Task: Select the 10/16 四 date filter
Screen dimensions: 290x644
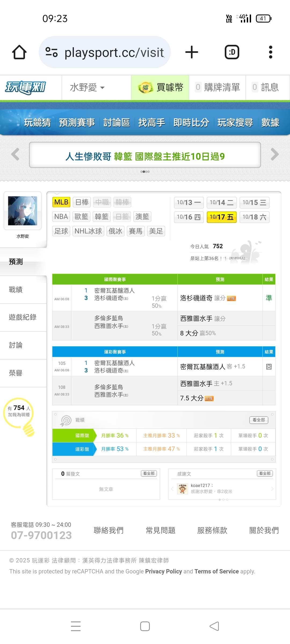Action: (189, 217)
